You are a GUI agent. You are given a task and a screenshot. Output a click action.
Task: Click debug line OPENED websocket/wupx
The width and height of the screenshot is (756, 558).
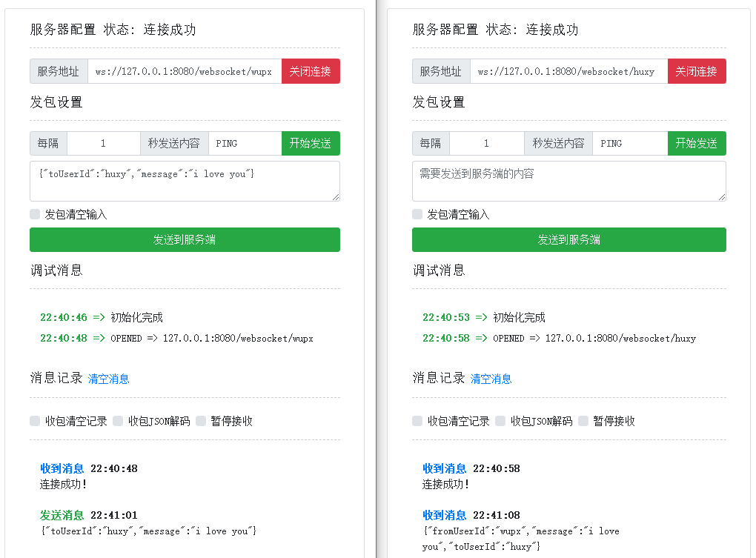point(176,338)
